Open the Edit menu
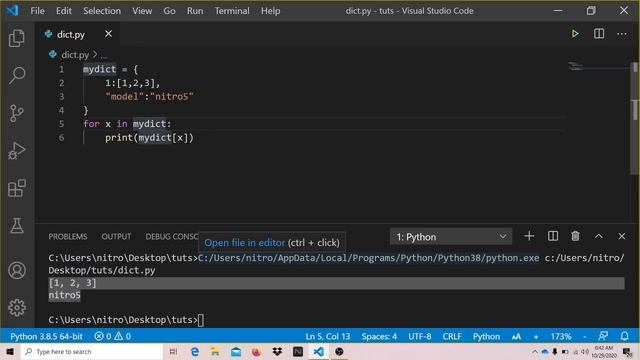The height and width of the screenshot is (360, 640). point(64,11)
